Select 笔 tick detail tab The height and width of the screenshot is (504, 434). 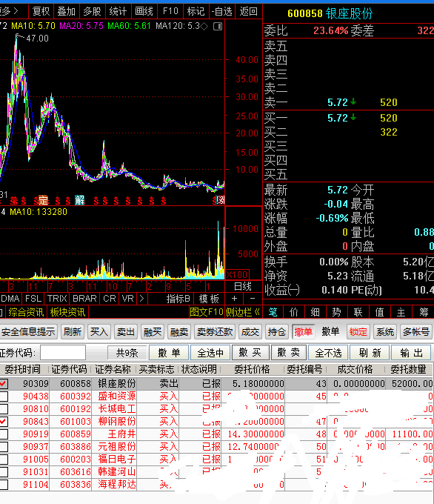[273, 312]
